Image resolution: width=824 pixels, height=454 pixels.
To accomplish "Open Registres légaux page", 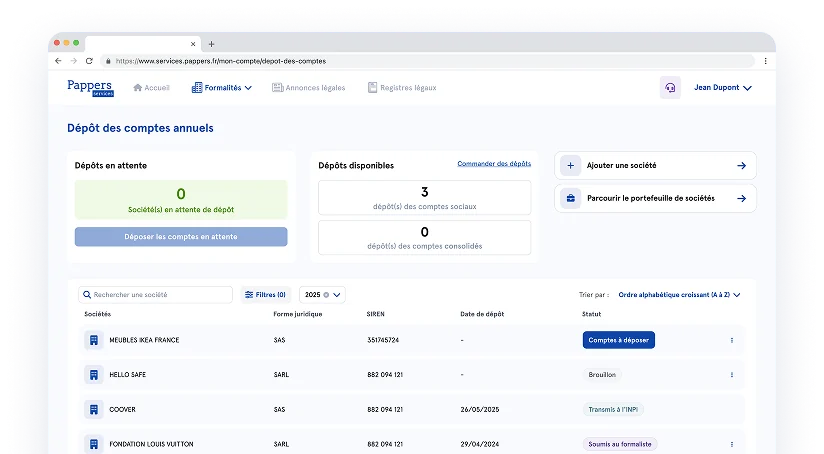I will pyautogui.click(x=402, y=88).
